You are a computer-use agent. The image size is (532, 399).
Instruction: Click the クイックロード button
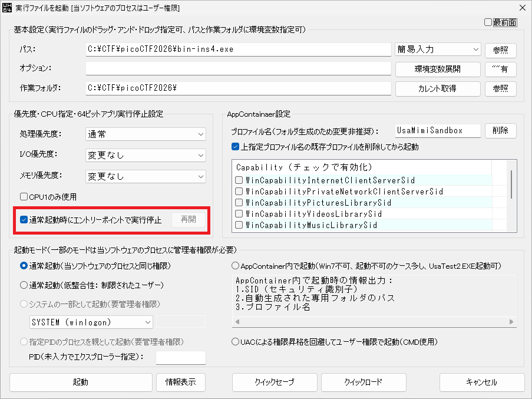(364, 382)
